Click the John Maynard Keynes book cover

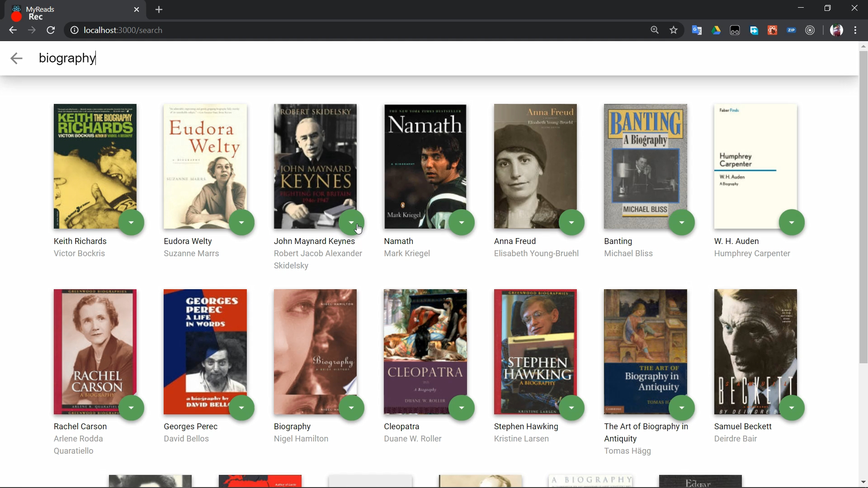click(315, 166)
